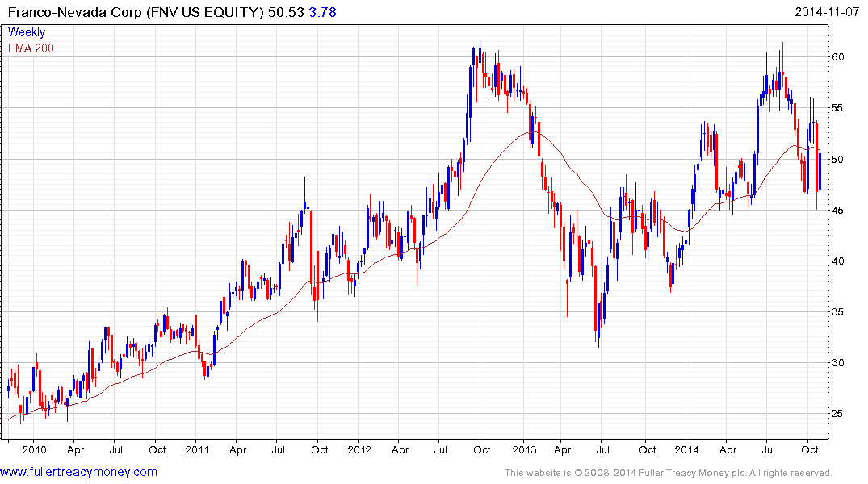This screenshot has height=484, width=868.
Task: Click the 2013 year axis label
Action: (524, 449)
